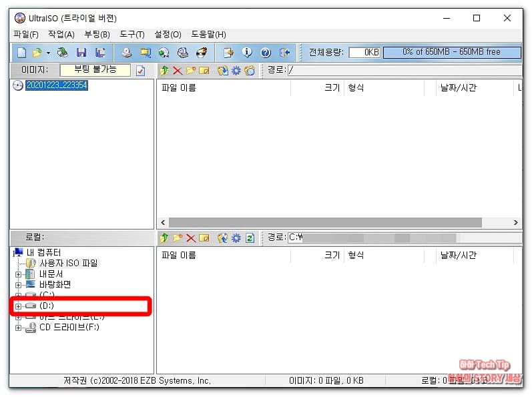Open the 도움말(H) menu
Viewport: 532px width, 397px height.
[x=208, y=34]
